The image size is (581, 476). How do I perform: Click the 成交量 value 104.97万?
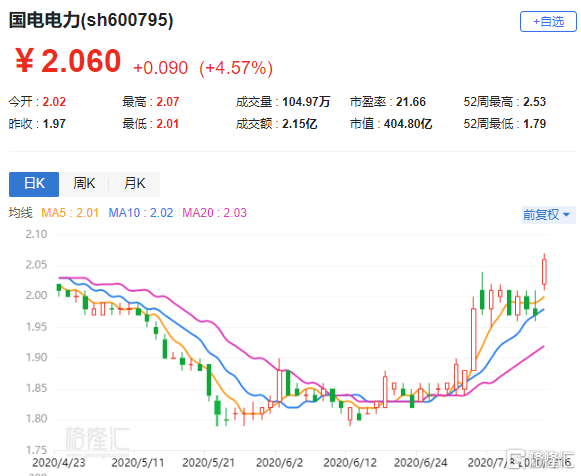306,102
